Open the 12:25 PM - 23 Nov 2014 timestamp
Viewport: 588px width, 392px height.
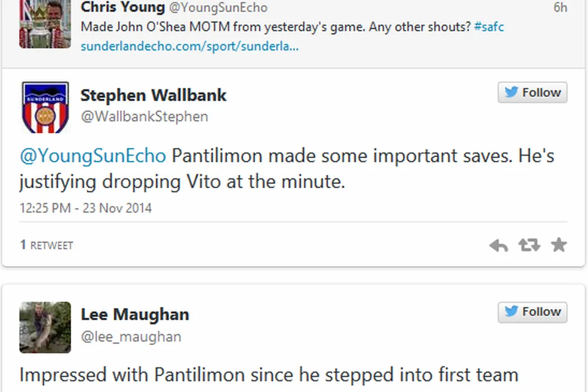[x=86, y=208]
